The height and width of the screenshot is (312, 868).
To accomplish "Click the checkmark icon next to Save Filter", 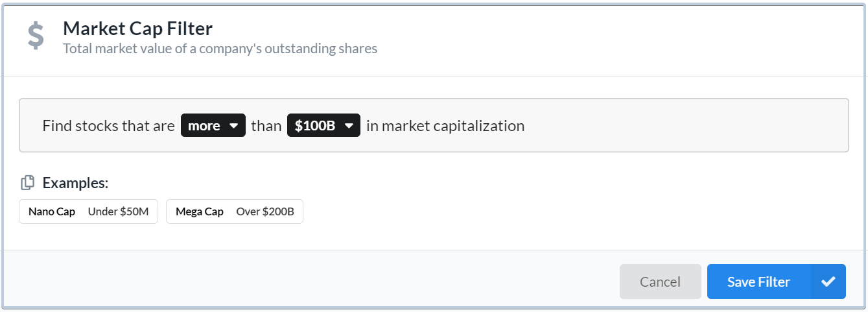I will tap(828, 282).
